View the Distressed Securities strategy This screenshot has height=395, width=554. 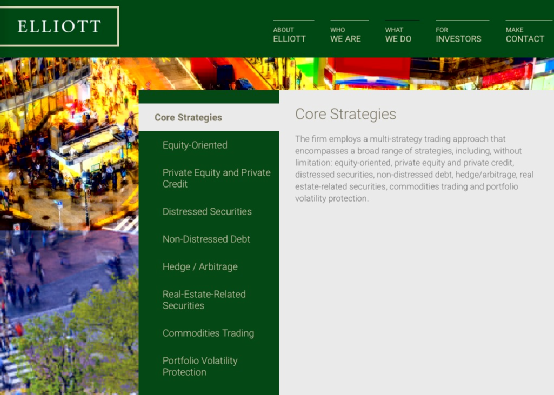(x=207, y=212)
